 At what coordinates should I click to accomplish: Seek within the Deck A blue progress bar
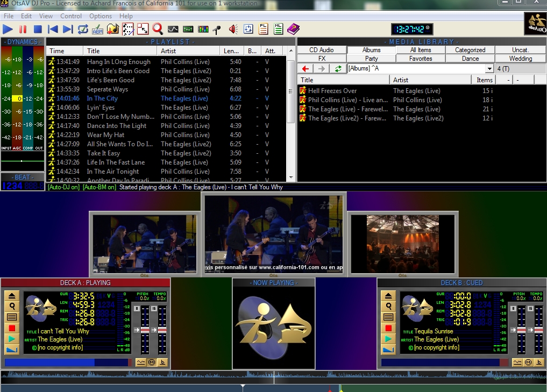click(68, 362)
